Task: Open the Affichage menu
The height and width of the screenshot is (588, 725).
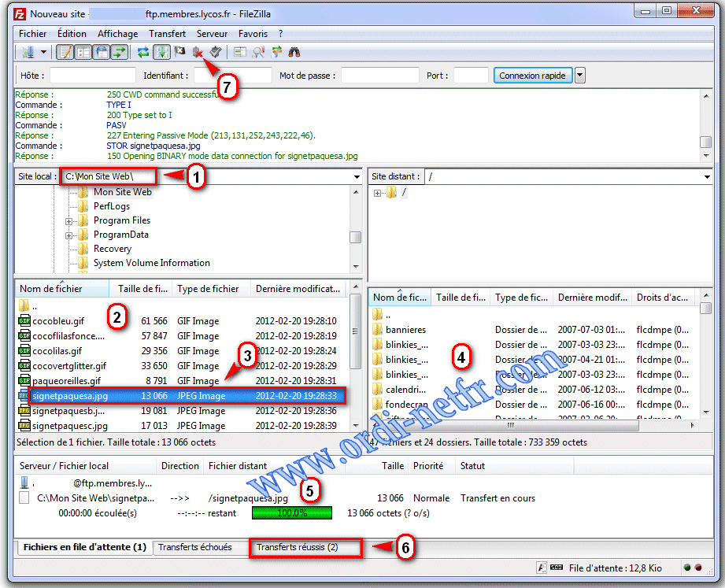Action: [117, 34]
